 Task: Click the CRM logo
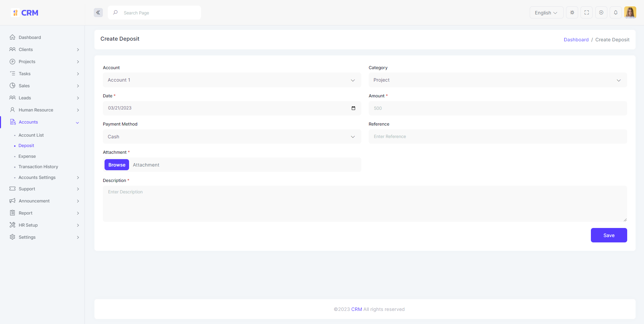point(25,13)
